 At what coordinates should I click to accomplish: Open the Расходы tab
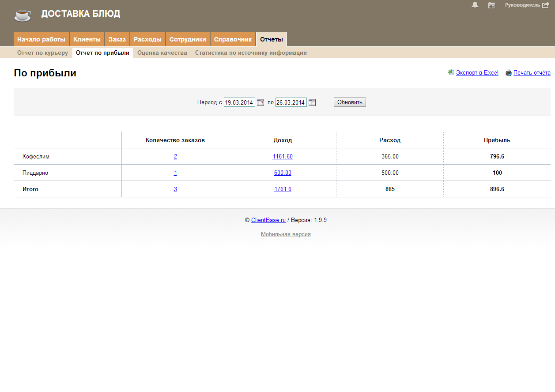pos(147,39)
